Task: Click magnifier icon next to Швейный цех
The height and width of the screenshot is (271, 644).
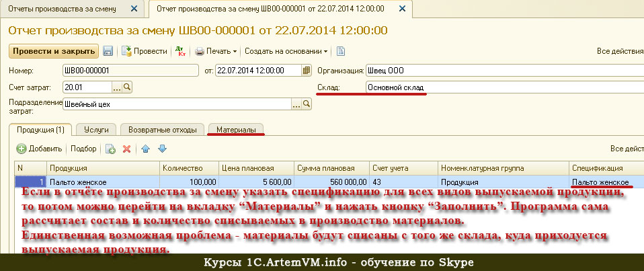Action: click(x=307, y=104)
